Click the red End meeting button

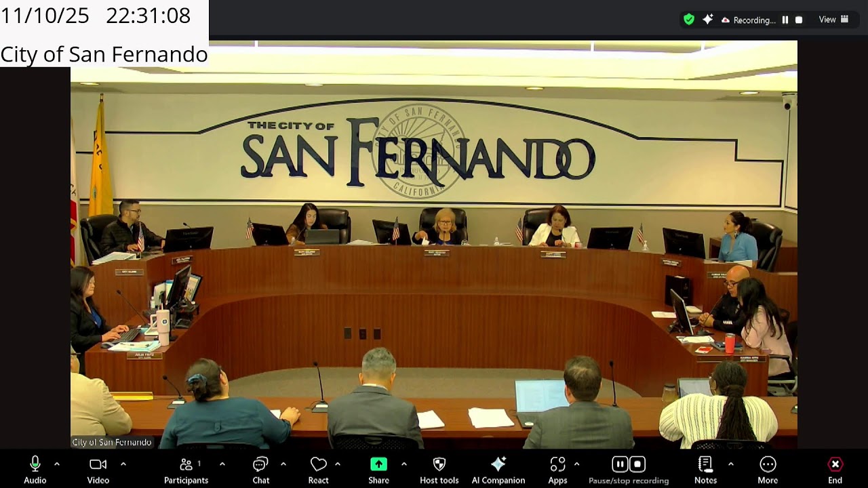click(835, 470)
